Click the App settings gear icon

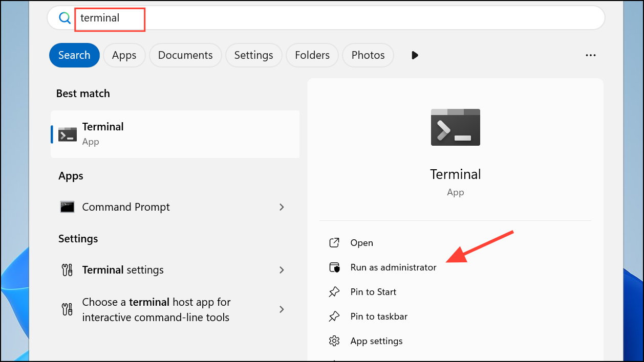point(334,341)
